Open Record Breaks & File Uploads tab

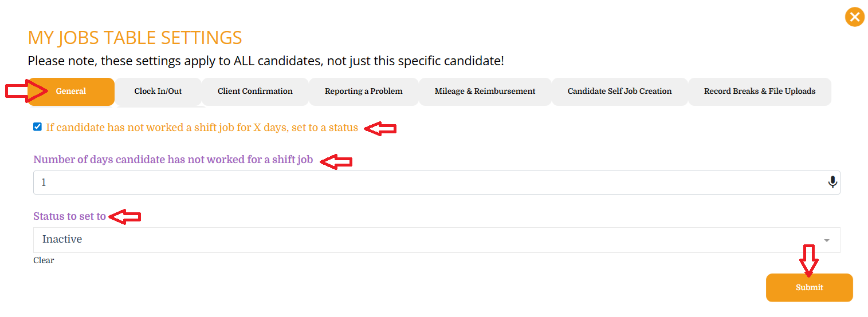(759, 92)
